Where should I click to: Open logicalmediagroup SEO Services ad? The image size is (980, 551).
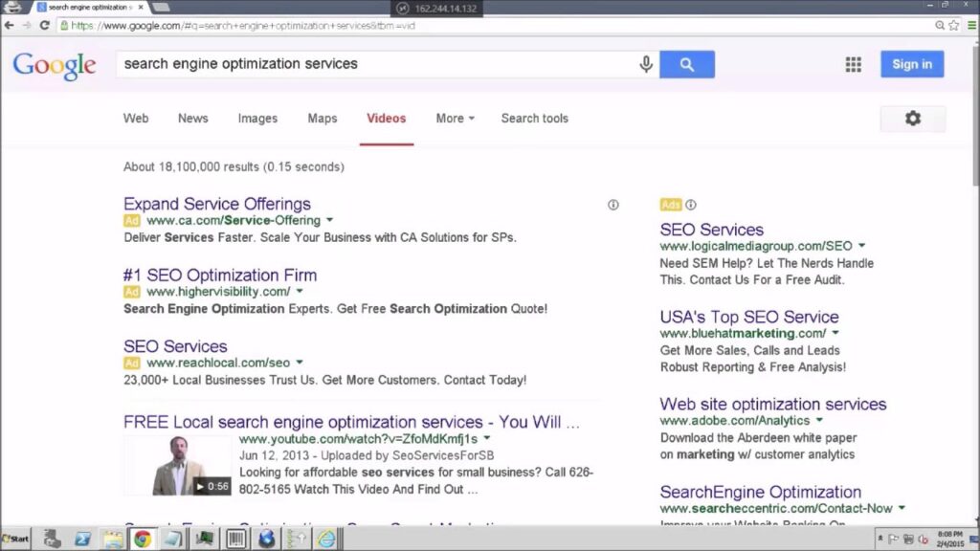point(711,230)
